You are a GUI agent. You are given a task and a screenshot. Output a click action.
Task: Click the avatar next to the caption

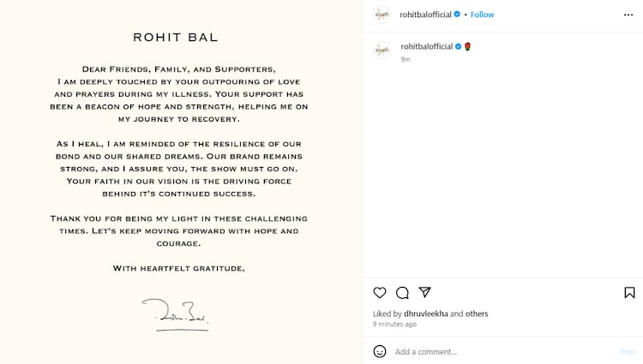382,50
